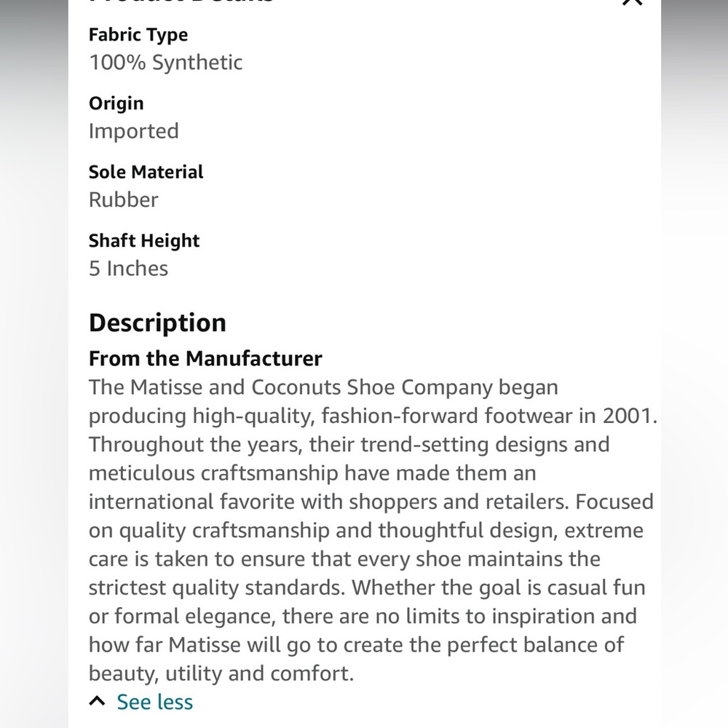Click the strictest quality standards sentence
Screen dimensions: 728x728
pyautogui.click(x=217, y=587)
